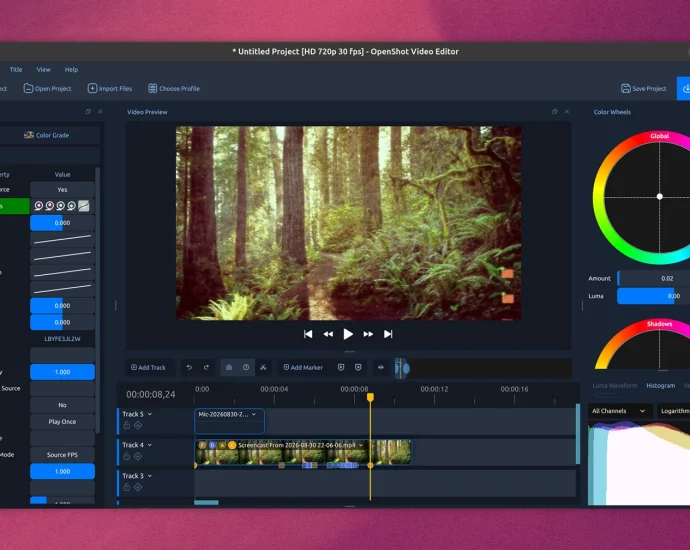Open the Play Once value dropdown
Image resolution: width=690 pixels, height=550 pixels.
pyautogui.click(x=62, y=422)
